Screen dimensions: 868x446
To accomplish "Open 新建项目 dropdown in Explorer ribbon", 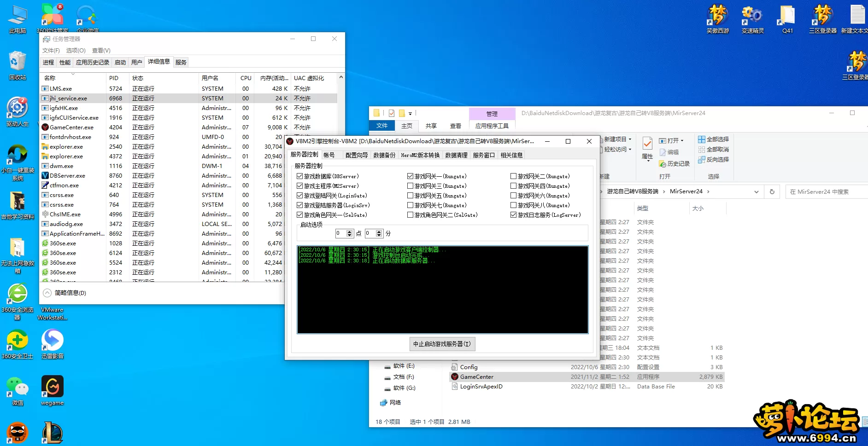I will pyautogui.click(x=617, y=139).
